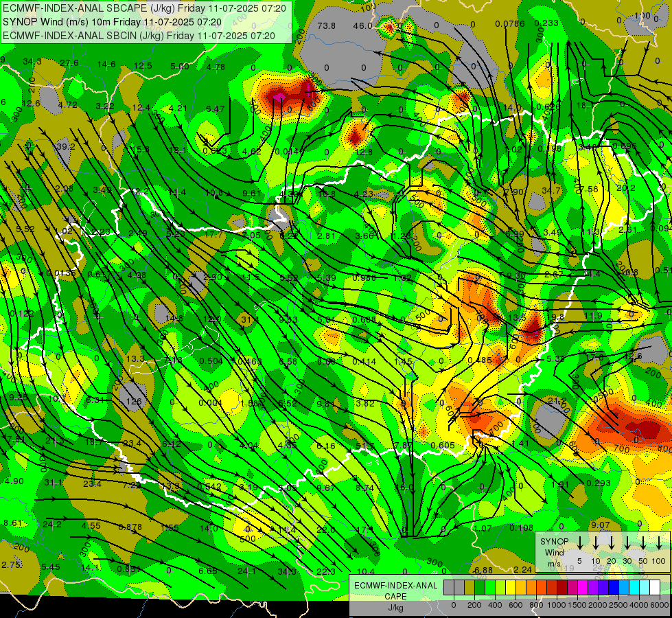Image resolution: width=672 pixels, height=618 pixels.
Task: Select the SBCAPE title line at top
Action: point(144,8)
